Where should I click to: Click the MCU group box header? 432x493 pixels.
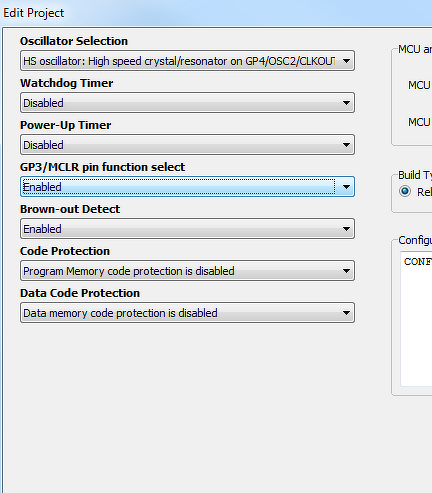pyautogui.click(x=415, y=49)
